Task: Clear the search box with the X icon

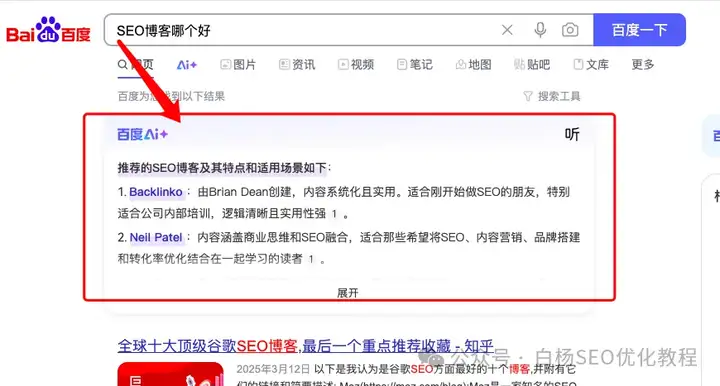Action: 507,30
